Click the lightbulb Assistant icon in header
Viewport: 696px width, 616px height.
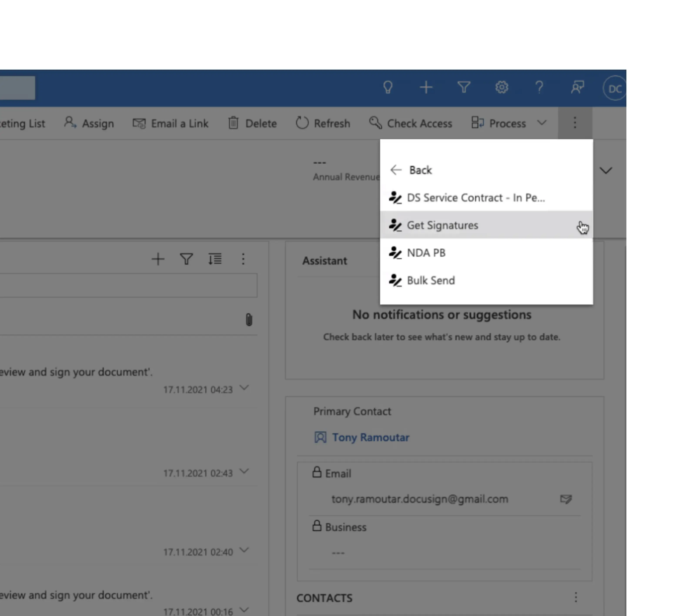click(x=388, y=87)
